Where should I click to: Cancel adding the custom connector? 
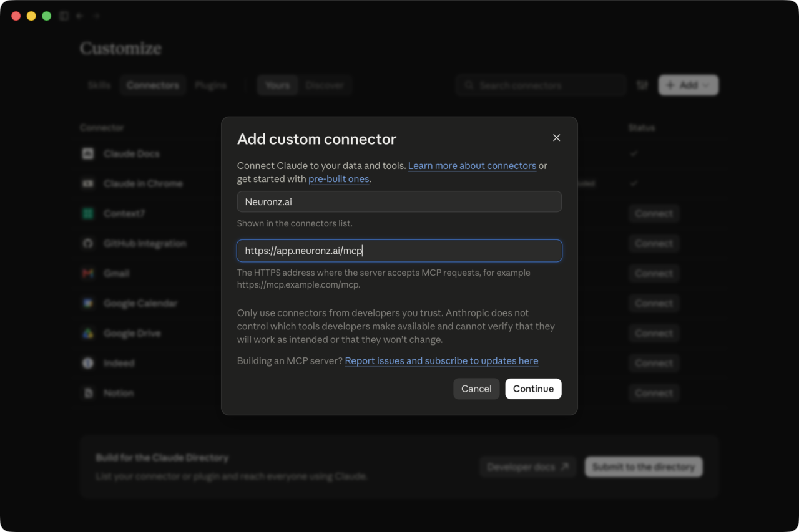click(476, 389)
